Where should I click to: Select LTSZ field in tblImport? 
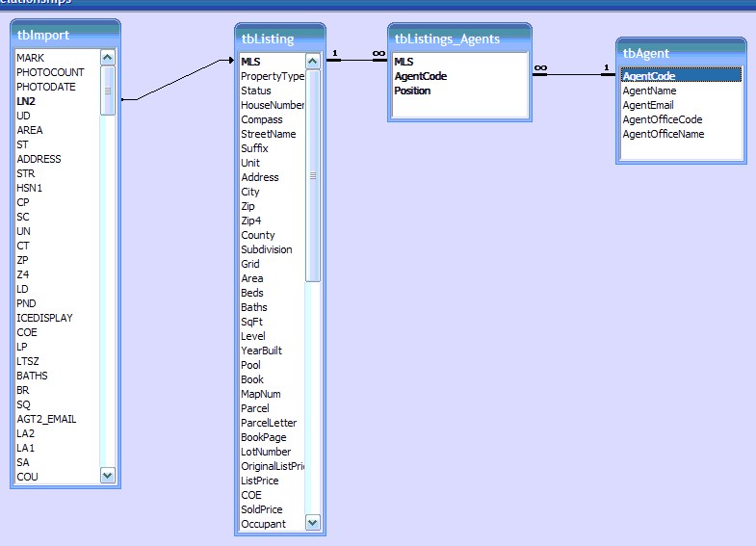coord(28,361)
